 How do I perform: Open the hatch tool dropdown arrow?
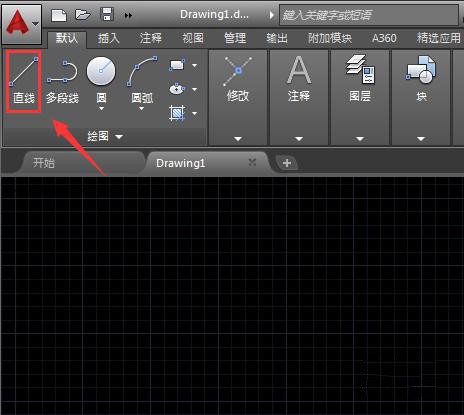tap(195, 113)
